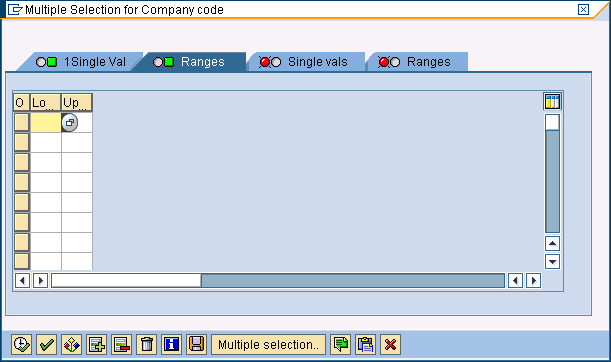Open the blue Help information icon
The width and height of the screenshot is (611, 362).
(x=171, y=344)
